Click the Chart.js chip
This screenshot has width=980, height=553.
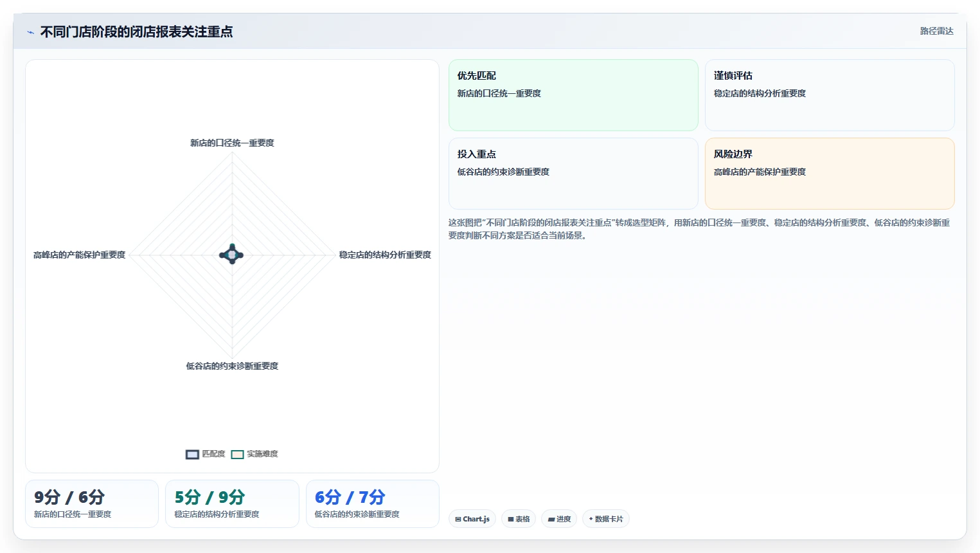[x=472, y=519]
